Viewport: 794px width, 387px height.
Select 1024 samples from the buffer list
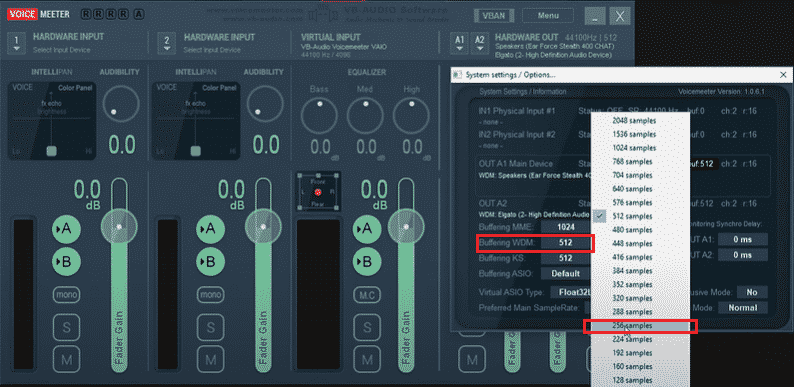pyautogui.click(x=641, y=148)
